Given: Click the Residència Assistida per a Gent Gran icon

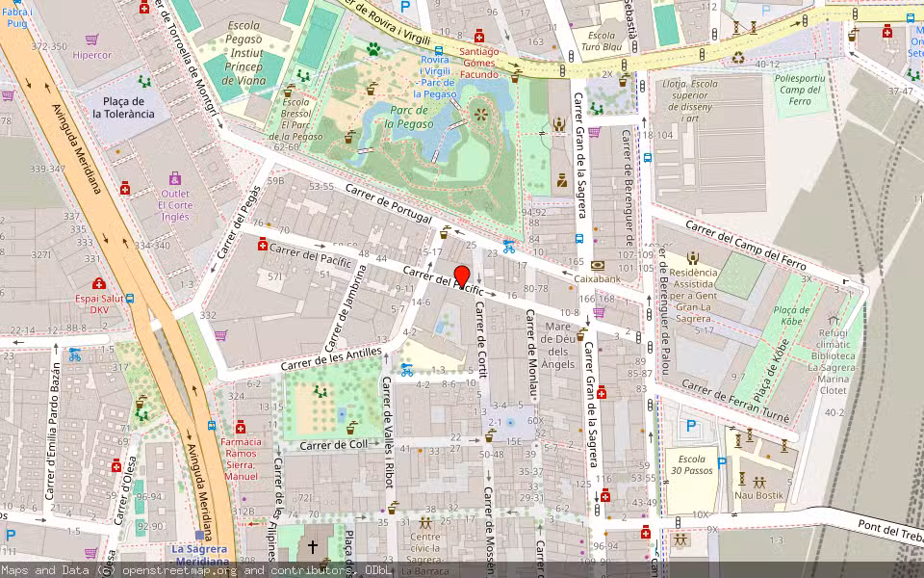Looking at the screenshot, I should pos(692,259).
